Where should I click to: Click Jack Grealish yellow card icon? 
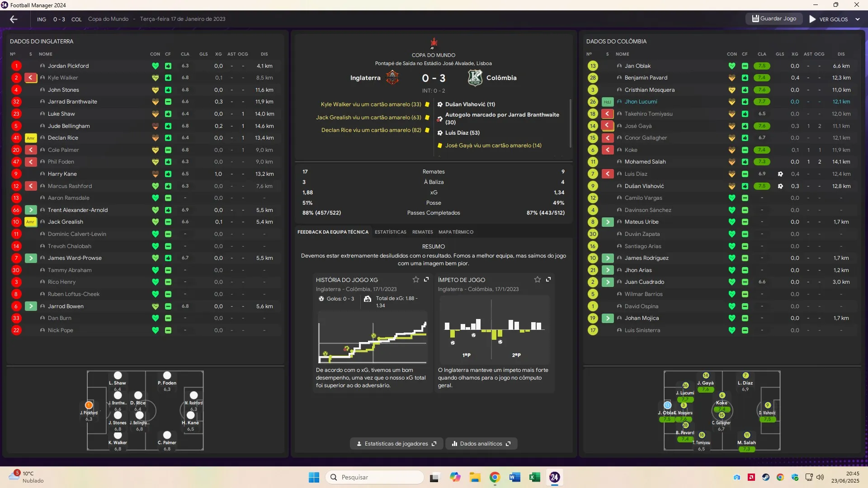coord(30,222)
